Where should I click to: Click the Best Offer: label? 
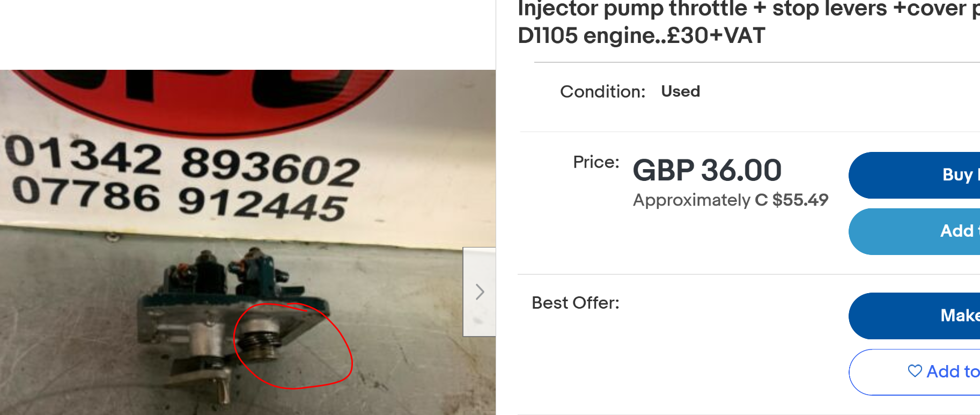576,303
